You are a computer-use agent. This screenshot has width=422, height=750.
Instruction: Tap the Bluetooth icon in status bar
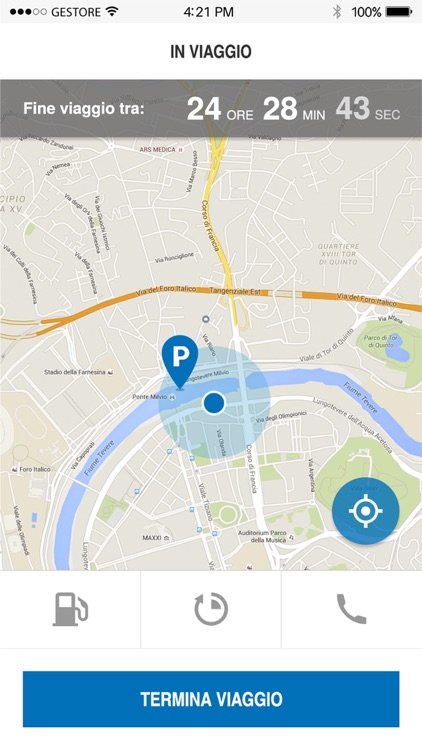point(337,12)
